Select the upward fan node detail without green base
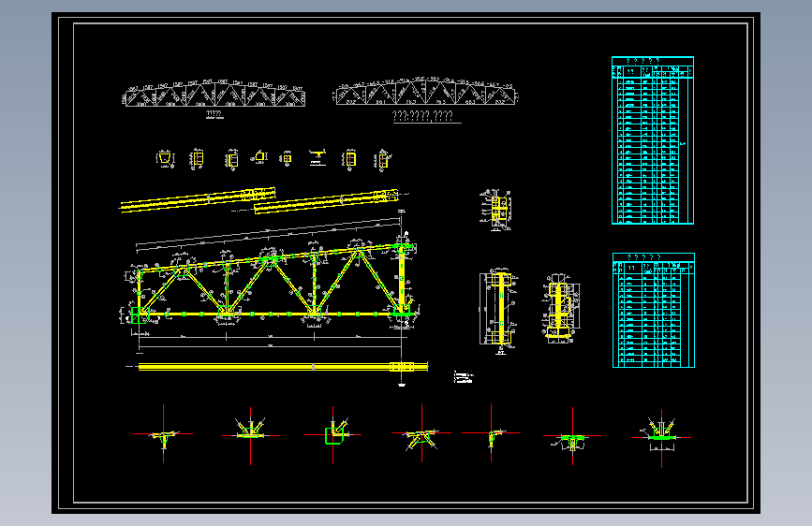Viewport: 812px width, 526px height. pyautogui.click(x=251, y=435)
